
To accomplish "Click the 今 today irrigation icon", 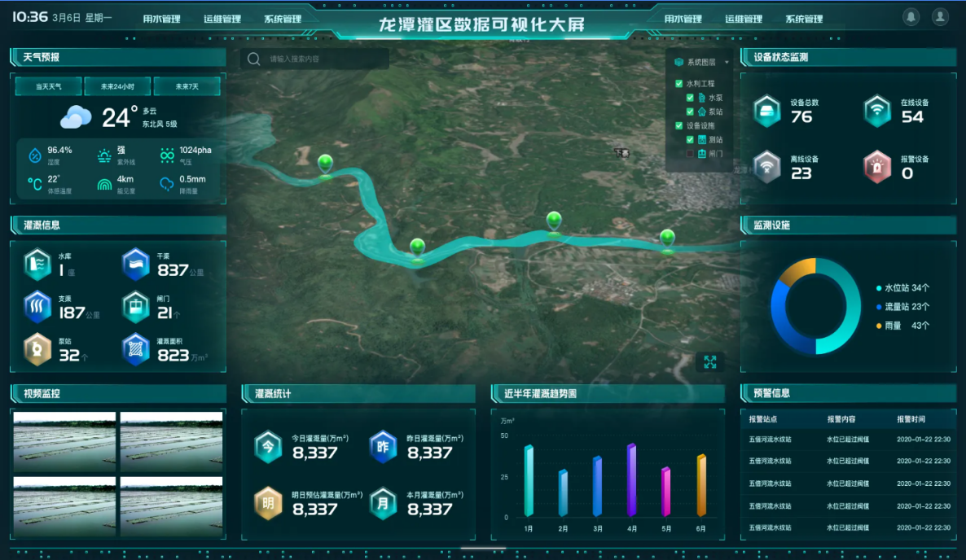I will pos(268,446).
